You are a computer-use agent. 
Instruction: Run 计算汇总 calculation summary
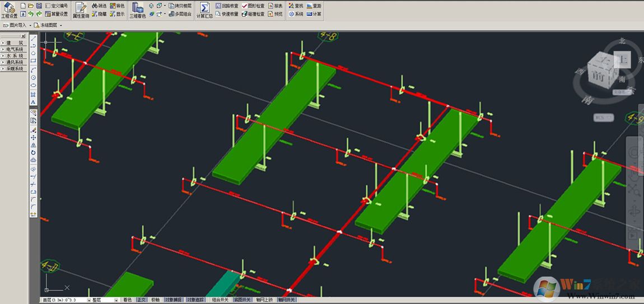(204, 10)
